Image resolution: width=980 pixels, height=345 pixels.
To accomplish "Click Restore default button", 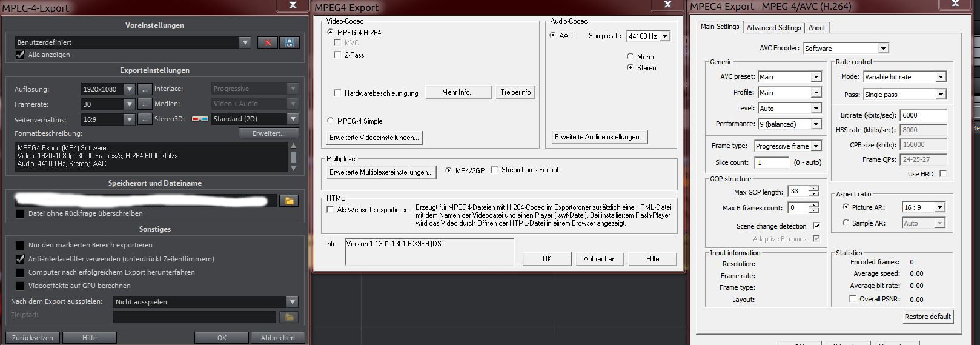I will pos(927,317).
